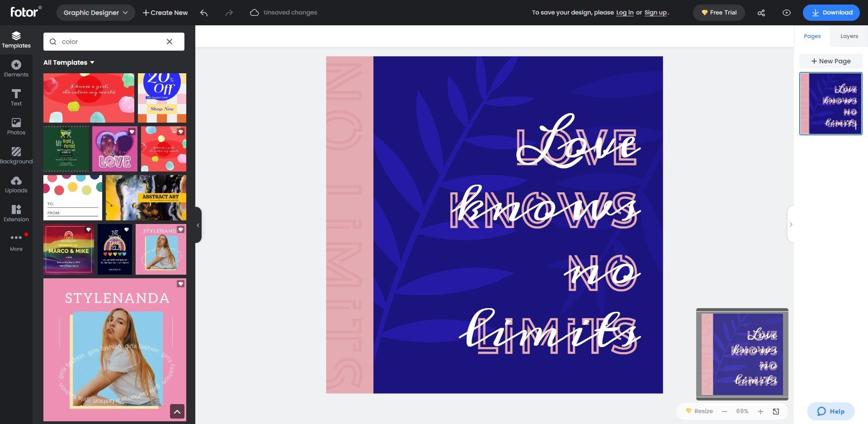868x424 pixels.
Task: Click the share icon in top bar
Action: [x=761, y=13]
